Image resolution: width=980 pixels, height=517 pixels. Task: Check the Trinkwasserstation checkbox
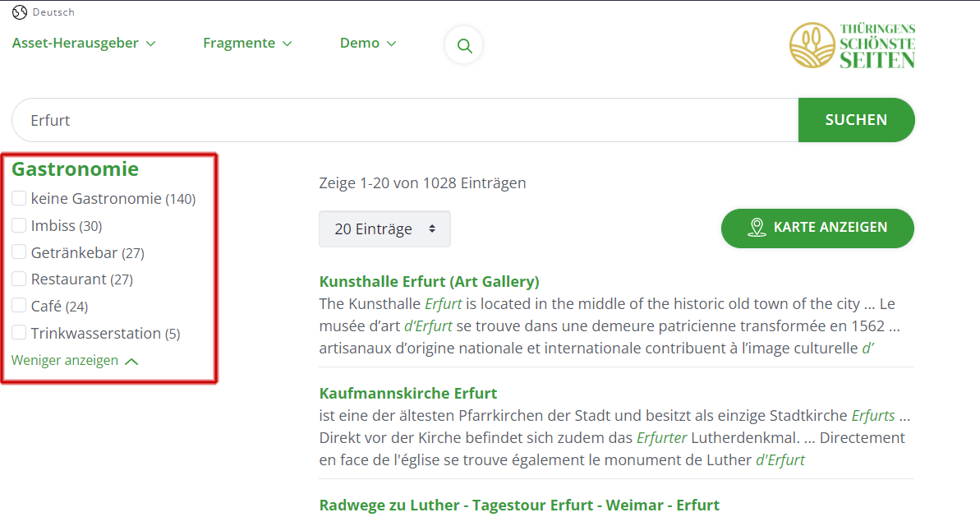click(x=19, y=333)
